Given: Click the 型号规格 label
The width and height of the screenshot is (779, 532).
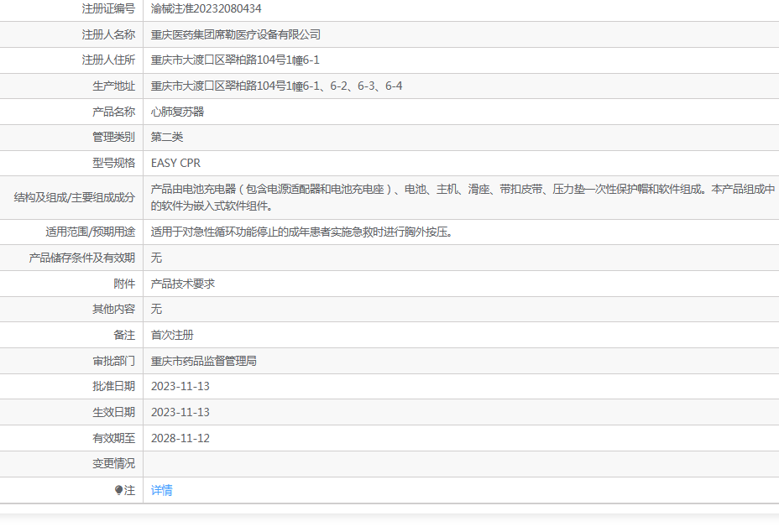Looking at the screenshot, I should [114, 163].
